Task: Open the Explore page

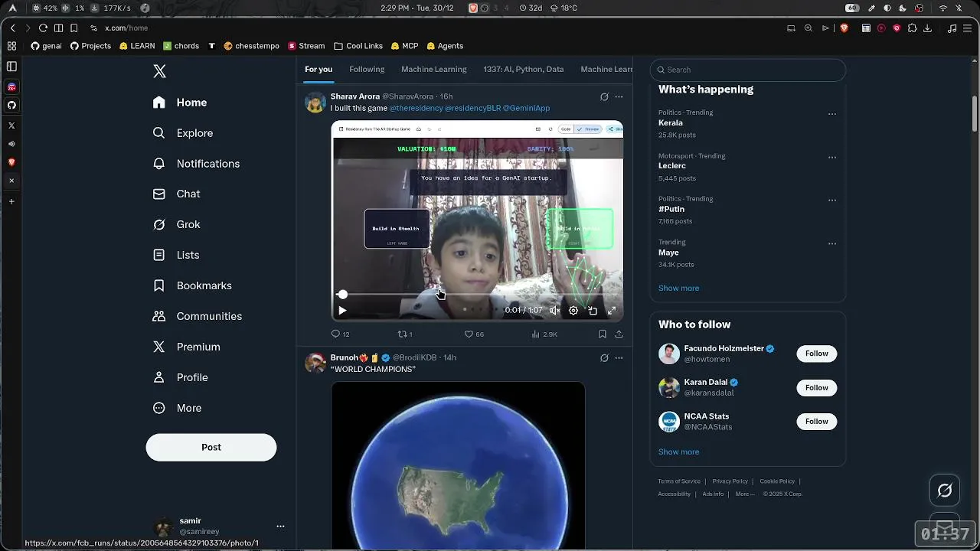Action: [x=183, y=133]
